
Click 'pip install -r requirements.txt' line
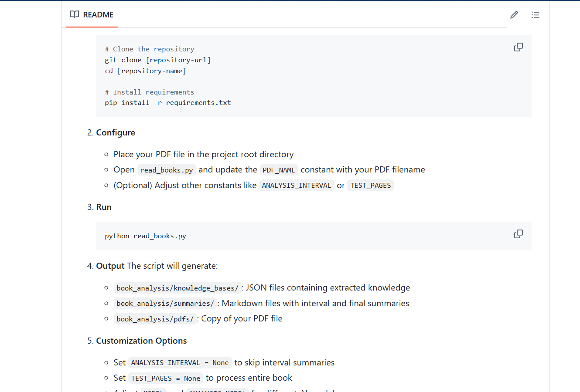(x=168, y=103)
